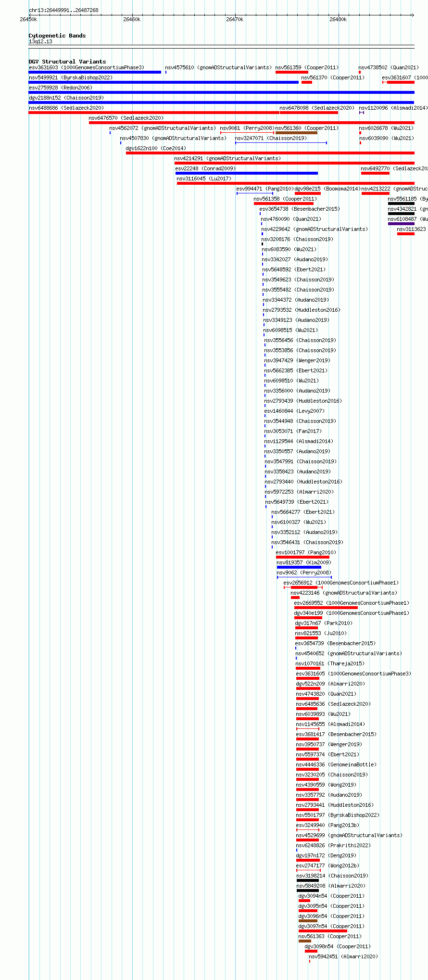The height and width of the screenshot is (980, 428).
Task: Click nsv9062 Perry2008 label
Action: point(304,573)
